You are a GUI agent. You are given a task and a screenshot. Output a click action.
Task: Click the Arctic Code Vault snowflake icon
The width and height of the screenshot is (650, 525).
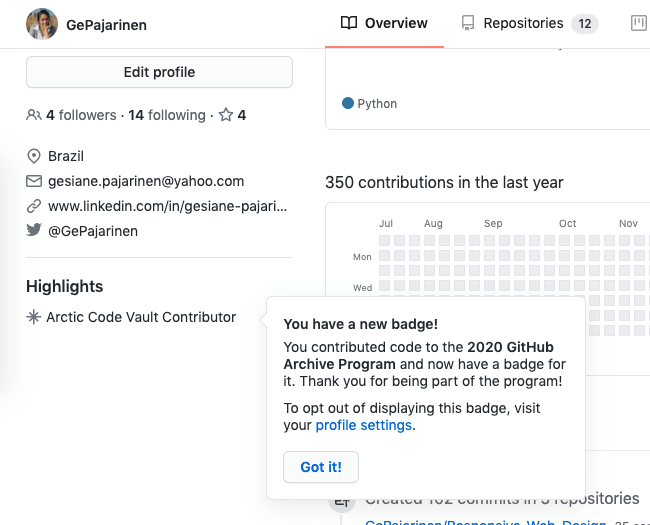[x=34, y=317]
